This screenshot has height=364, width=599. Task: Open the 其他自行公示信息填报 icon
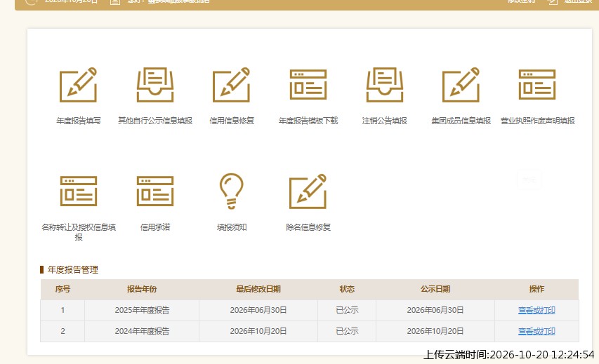click(155, 85)
